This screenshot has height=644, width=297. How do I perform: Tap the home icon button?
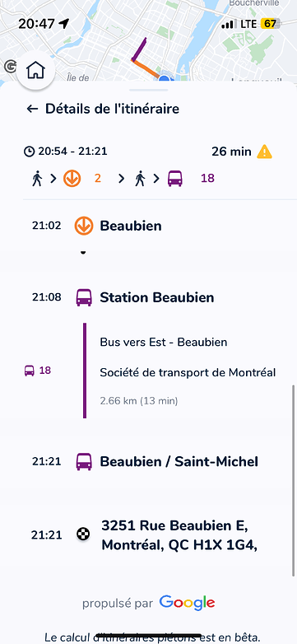point(35,71)
